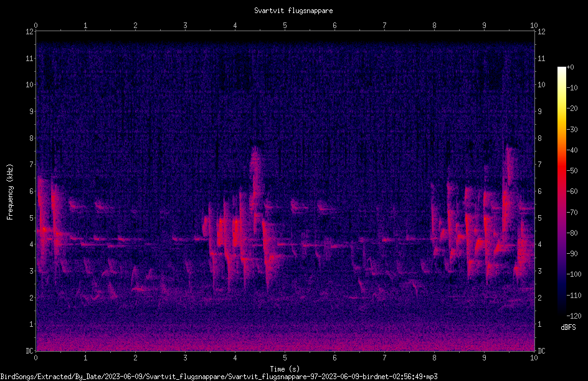The width and height of the screenshot is (588, 381).
Task: Click the '-10' value on the dBFS scale
Action: pyautogui.click(x=572, y=88)
